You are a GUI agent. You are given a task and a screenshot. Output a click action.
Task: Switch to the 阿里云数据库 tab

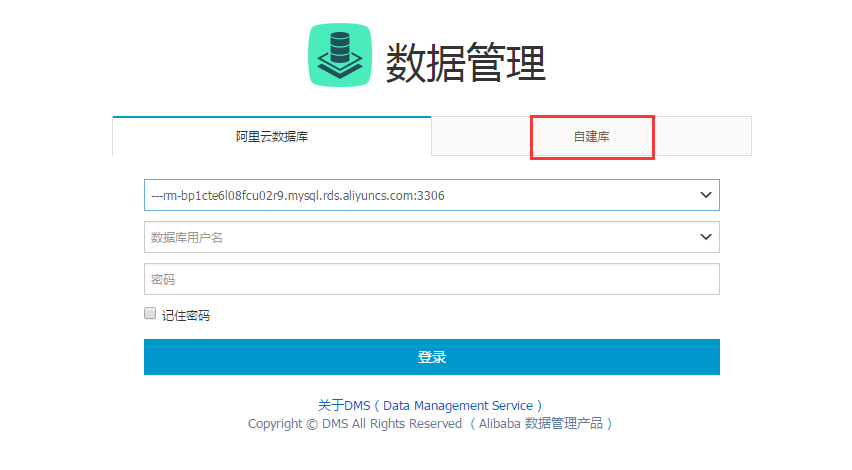pos(272,136)
